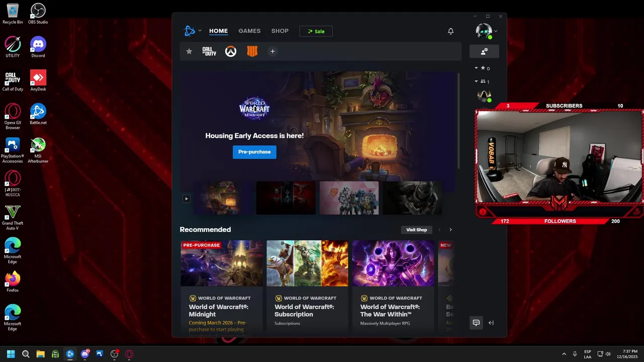Screen dimensions: 644x362
Task: Show previous recommended items arrow
Action: [x=439, y=230]
